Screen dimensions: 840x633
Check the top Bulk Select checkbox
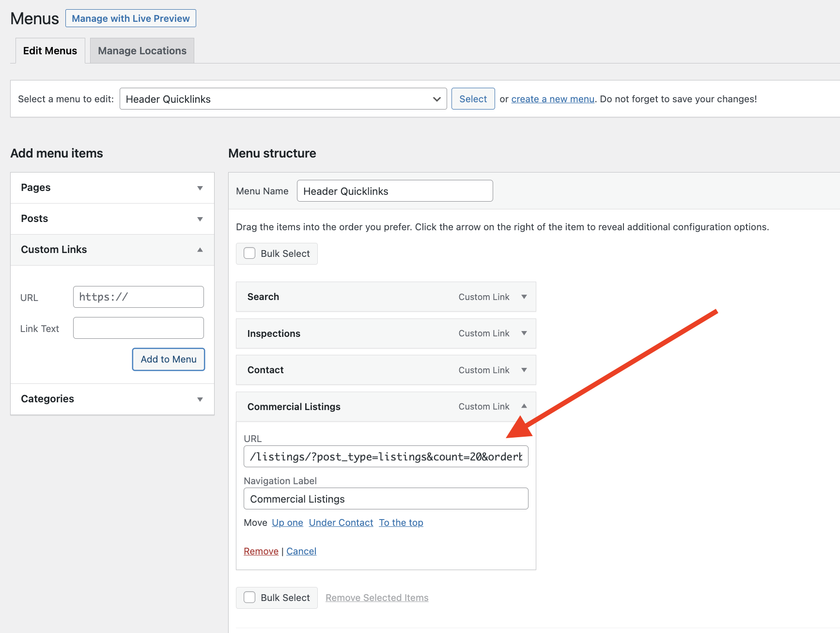click(x=249, y=253)
